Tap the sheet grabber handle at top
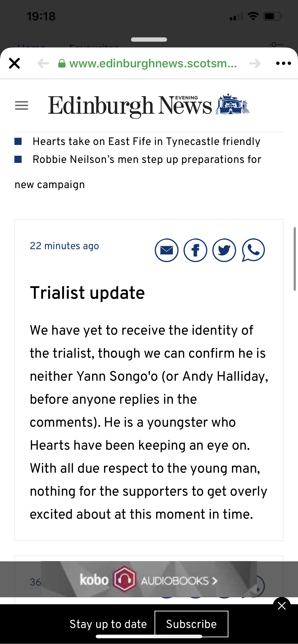Image resolution: width=298 pixels, height=644 pixels. 149,40
